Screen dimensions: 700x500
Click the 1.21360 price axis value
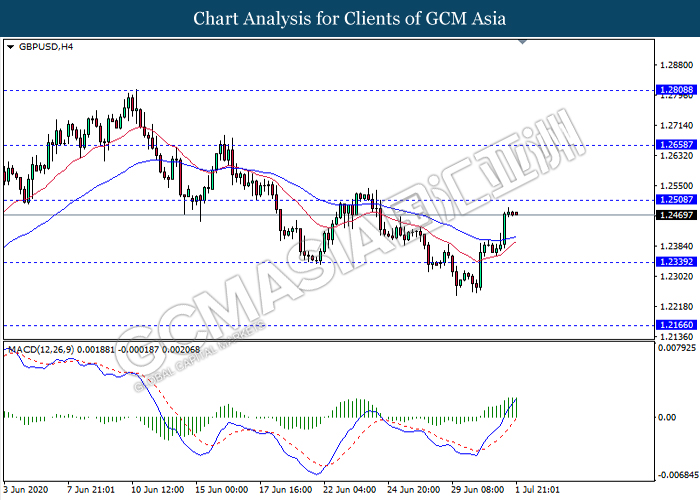677,337
